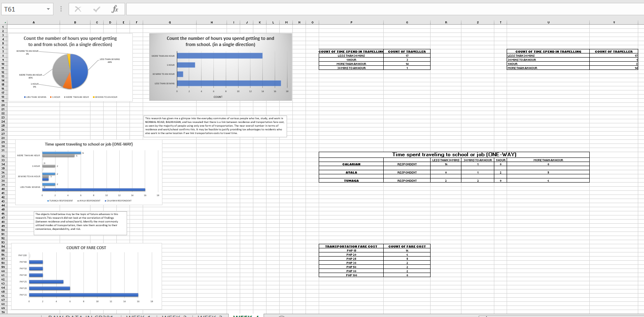
Task: Click the pie chart title text
Action: [x=70, y=41]
